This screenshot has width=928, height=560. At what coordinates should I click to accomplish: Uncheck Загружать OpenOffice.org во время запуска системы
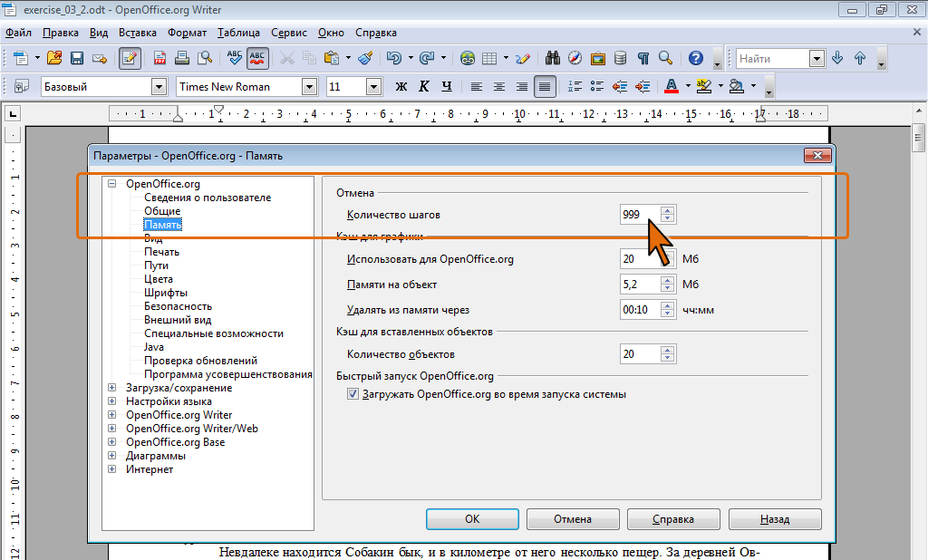coord(353,393)
